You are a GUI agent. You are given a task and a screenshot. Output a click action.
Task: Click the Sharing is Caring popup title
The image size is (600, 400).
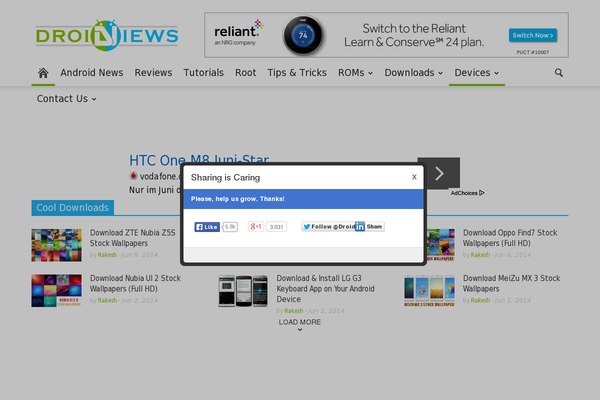click(x=225, y=178)
